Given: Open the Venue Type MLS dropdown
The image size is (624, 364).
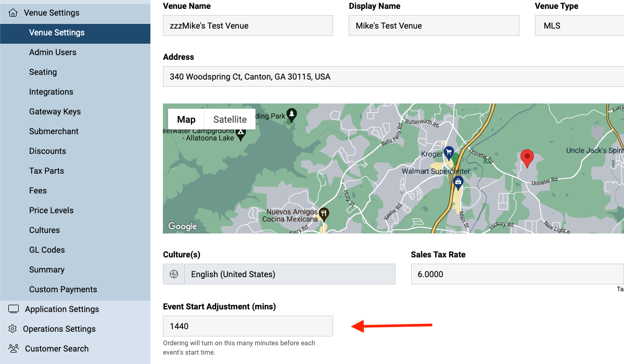Looking at the screenshot, I should (x=579, y=25).
